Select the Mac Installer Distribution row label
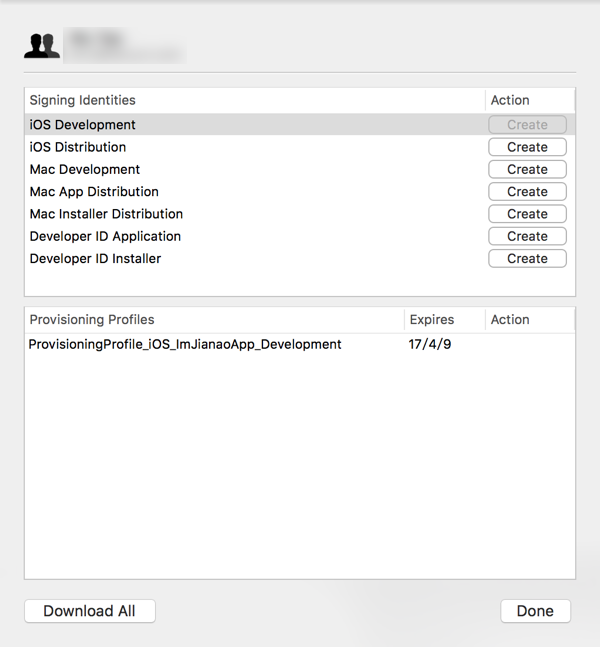Screen dimensions: 600x647 click(106, 214)
